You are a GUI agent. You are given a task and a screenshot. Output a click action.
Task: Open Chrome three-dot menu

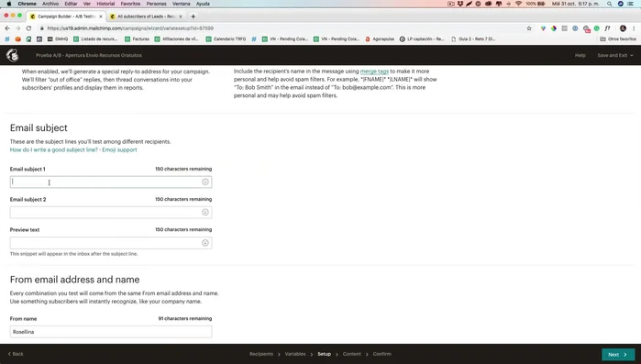click(634, 28)
